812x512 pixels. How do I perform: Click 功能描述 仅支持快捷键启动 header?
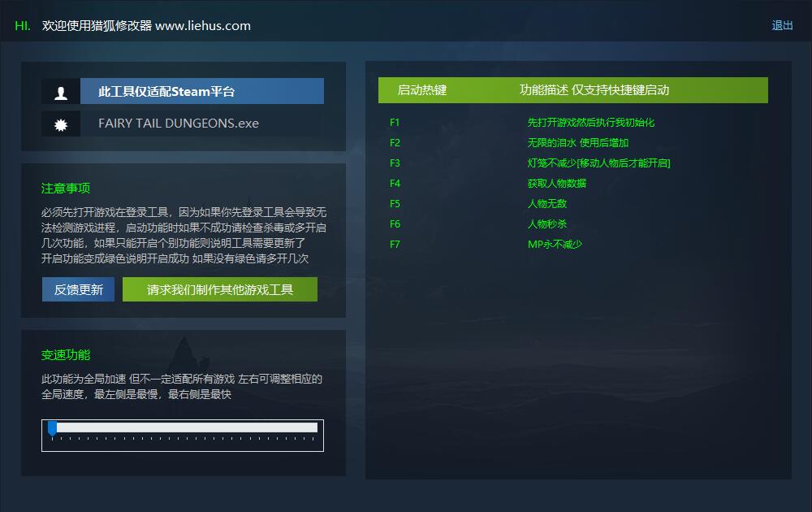pos(594,90)
